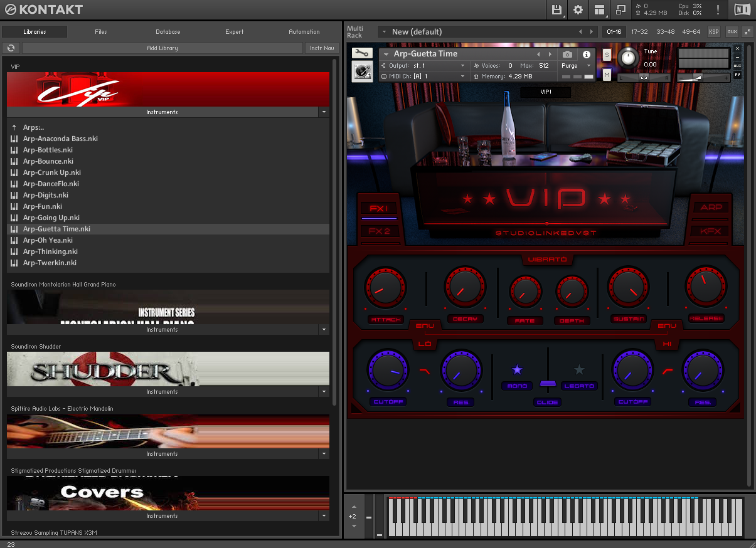Click the Attack envelope knob

(x=386, y=287)
